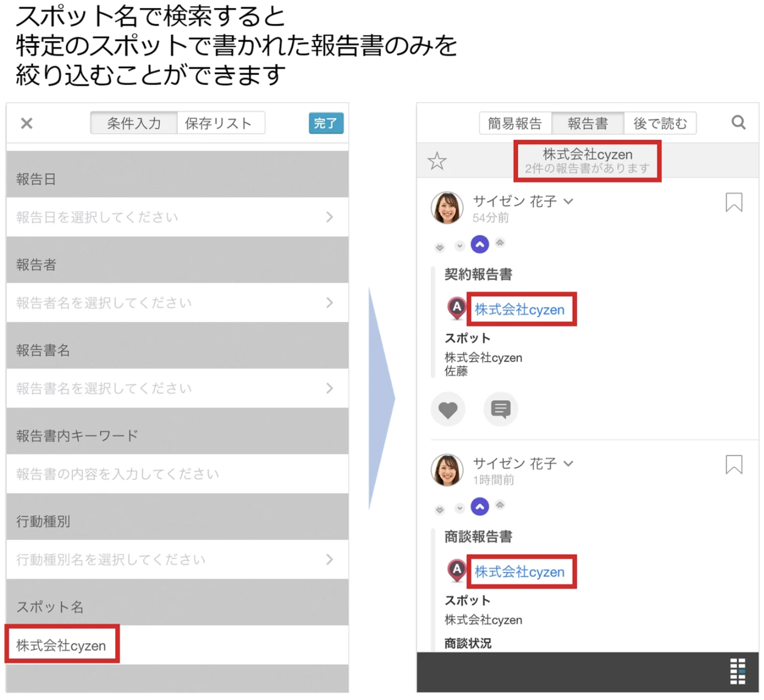Image resolution: width=764 pixels, height=700 pixels.
Task: Select single-down rating in 商談報告書 report
Action: [x=459, y=508]
